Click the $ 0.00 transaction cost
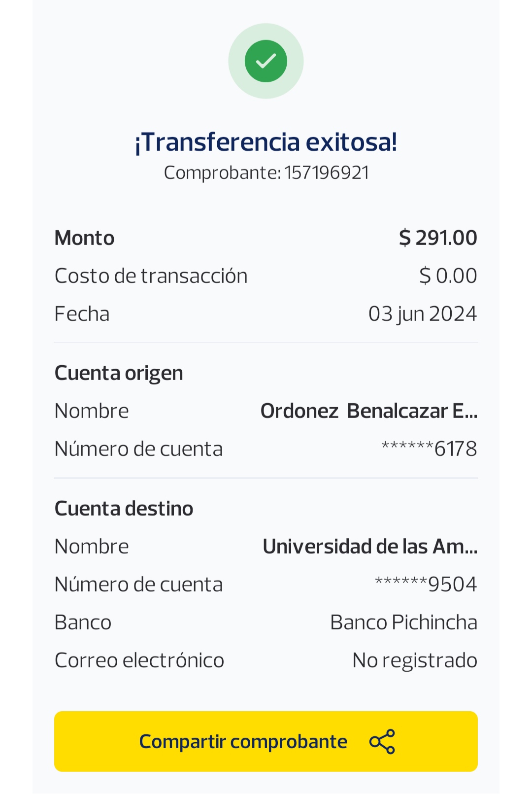Image resolution: width=532 pixels, height=795 pixels. (x=448, y=276)
